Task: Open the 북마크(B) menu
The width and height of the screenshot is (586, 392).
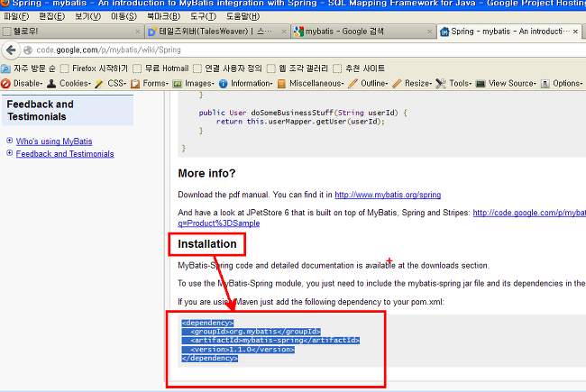Action: coord(163,17)
